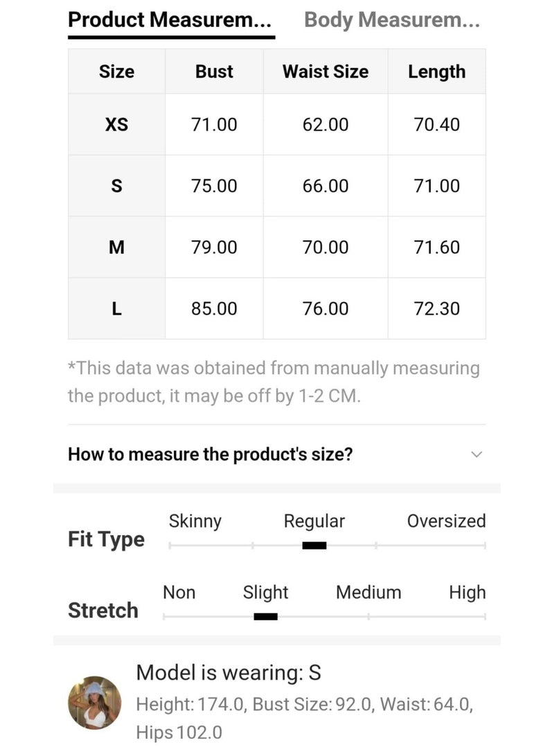Screen dimensions: 554x756
Task: Click the High stretch label
Action: pos(467,592)
